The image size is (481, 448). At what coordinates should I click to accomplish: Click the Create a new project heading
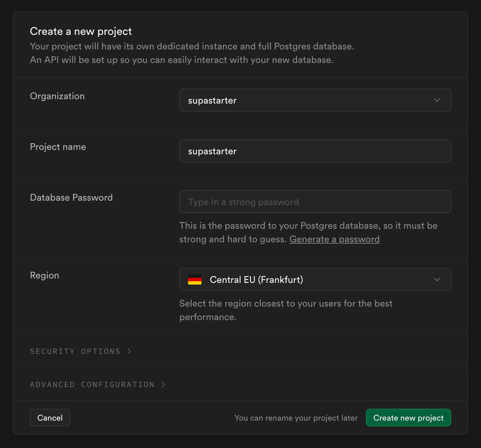pos(81,31)
